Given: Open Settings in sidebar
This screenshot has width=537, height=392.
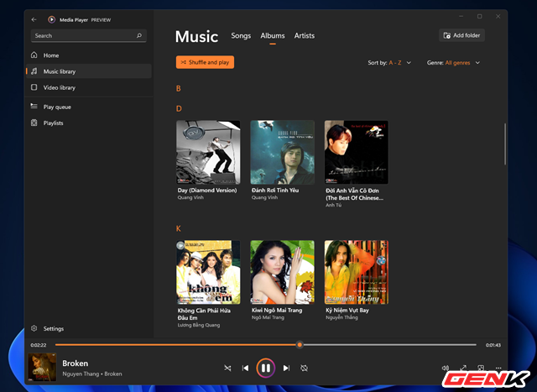Looking at the screenshot, I should pyautogui.click(x=89, y=328).
